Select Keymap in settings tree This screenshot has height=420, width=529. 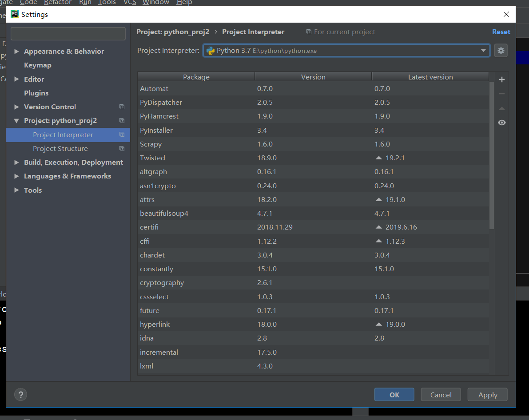click(38, 65)
